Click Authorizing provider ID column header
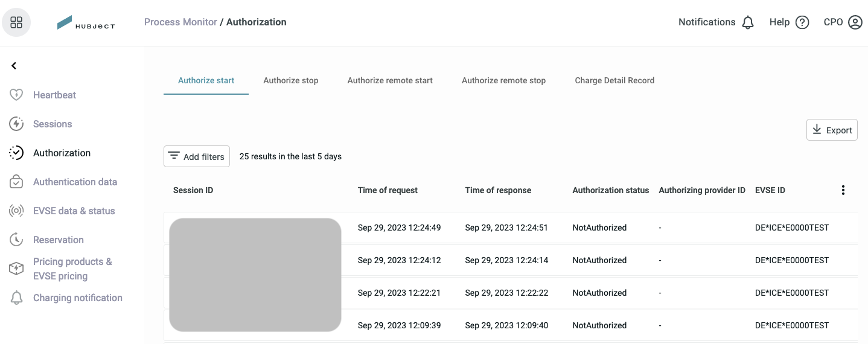 click(702, 190)
